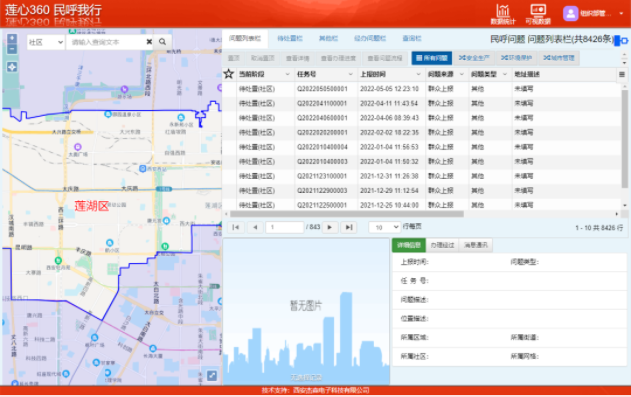The height and width of the screenshot is (397, 631).
Task: Switch to the 经办问题栏 tab
Action: [370, 39]
